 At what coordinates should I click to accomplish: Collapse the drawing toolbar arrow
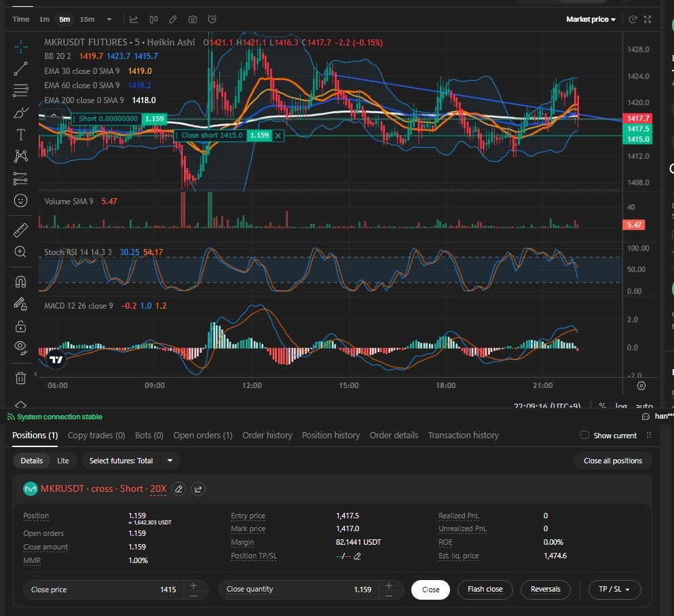36,374
